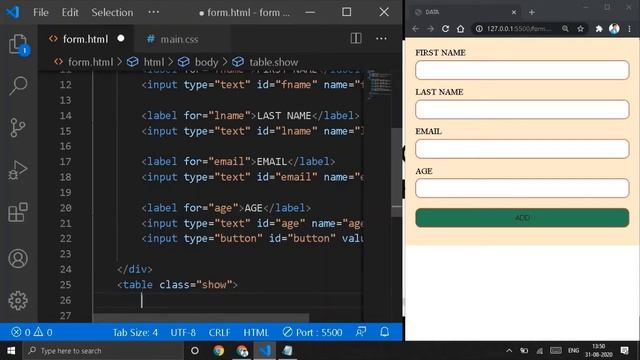Place cursor on line 26 of editor
Screen dimensions: 640x360
(229, 300)
